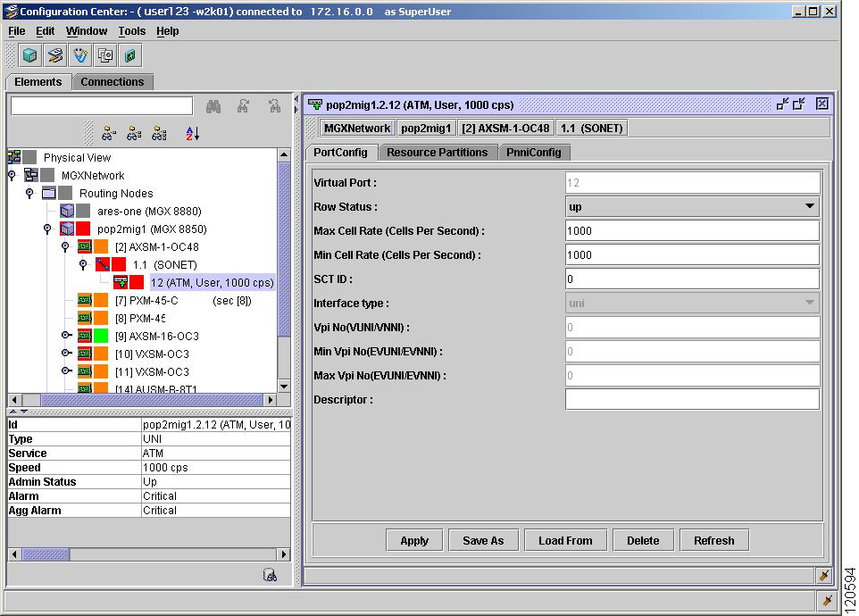Viewport: 859px width, 616px height.
Task: Click the overlapping documents toolbar icon
Action: [105, 55]
